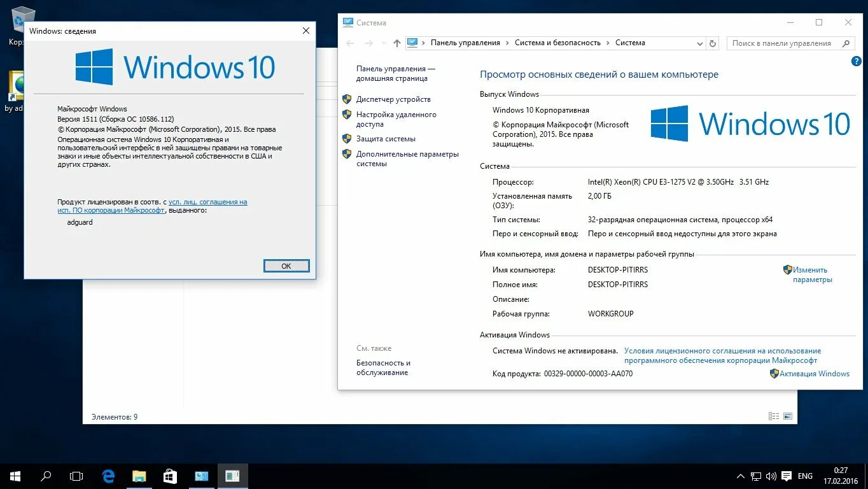Click System and Security breadcrumb segment
The width and height of the screenshot is (868, 489).
[557, 43]
